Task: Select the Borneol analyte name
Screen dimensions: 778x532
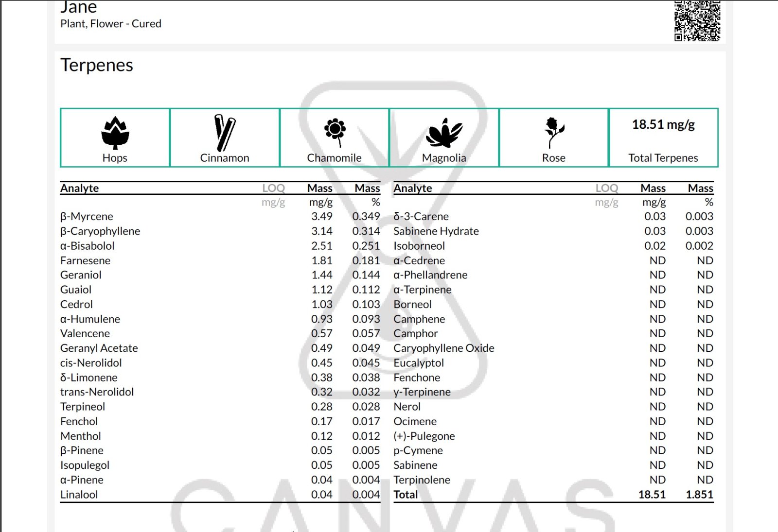Action: click(x=412, y=304)
